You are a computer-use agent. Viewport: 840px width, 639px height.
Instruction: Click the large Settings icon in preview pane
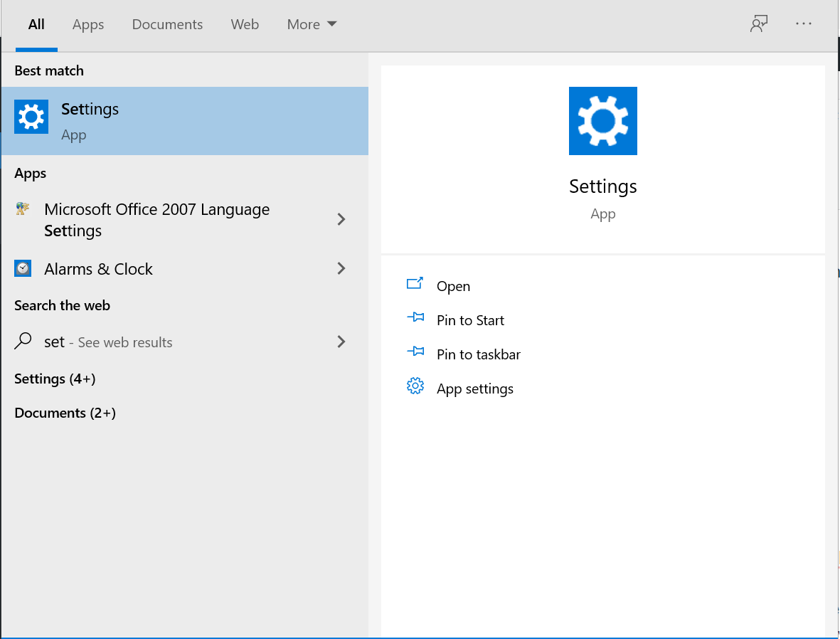pos(602,121)
